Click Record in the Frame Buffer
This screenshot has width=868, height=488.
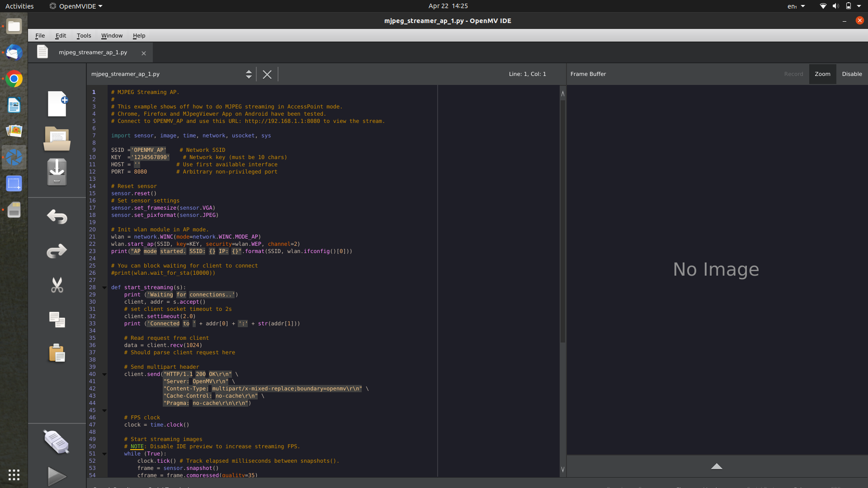(794, 74)
